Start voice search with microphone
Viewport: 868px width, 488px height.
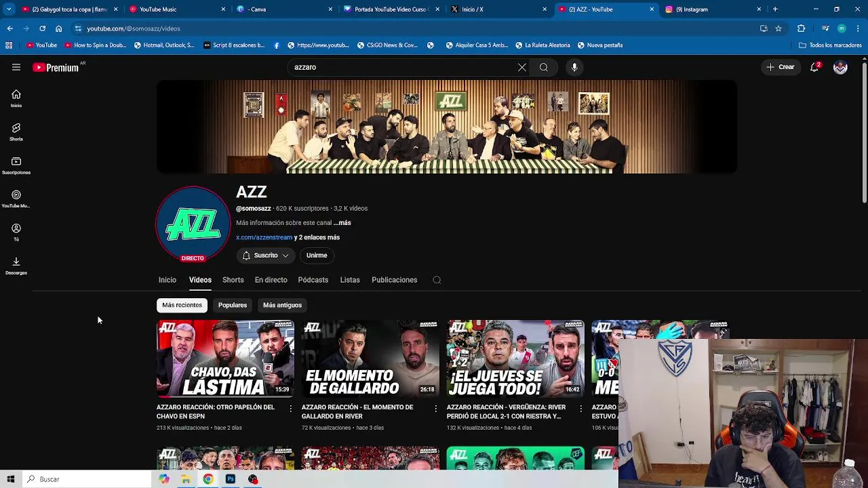click(x=574, y=67)
